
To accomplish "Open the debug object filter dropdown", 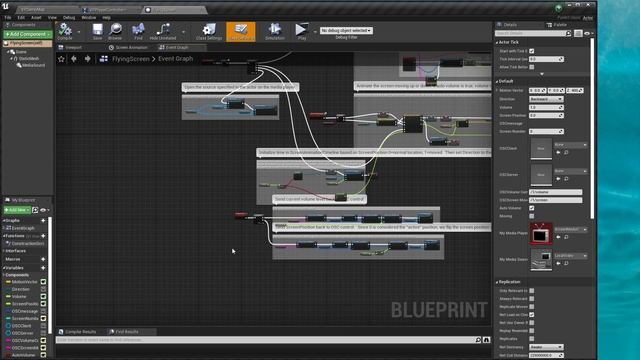I will pos(346,31).
